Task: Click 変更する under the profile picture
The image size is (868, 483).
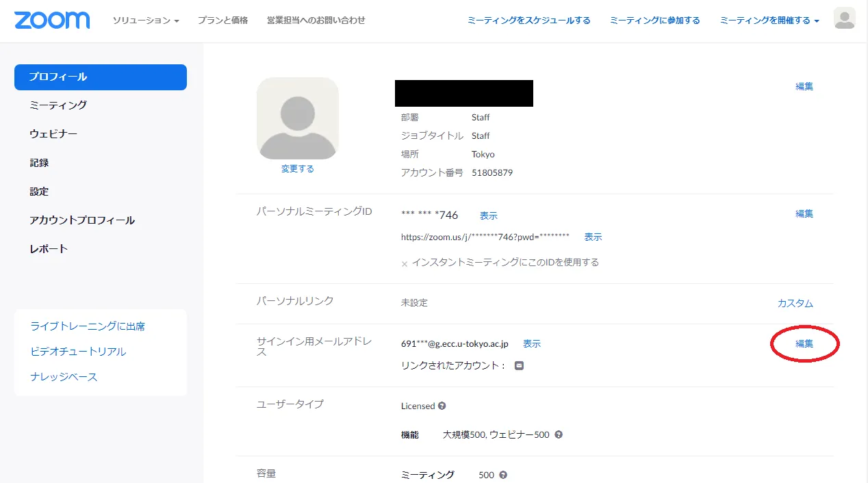Action: coord(298,168)
